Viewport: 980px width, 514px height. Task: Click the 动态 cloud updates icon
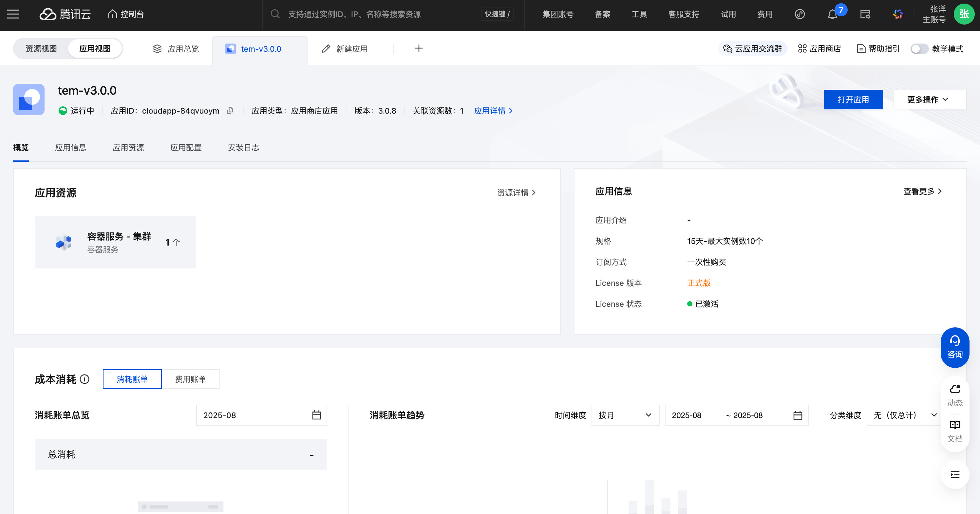[x=954, y=395]
